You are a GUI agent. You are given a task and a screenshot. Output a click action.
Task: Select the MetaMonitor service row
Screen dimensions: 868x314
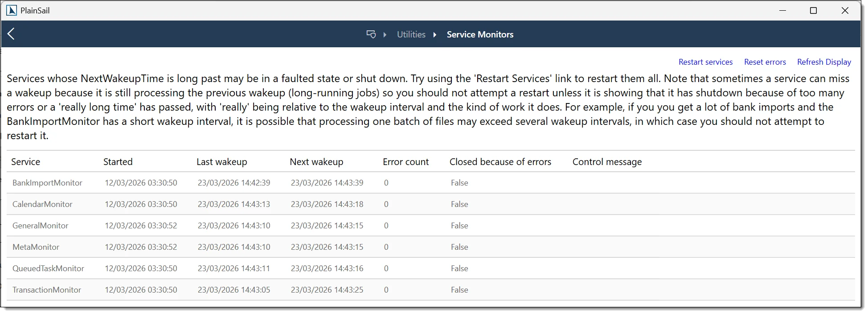coord(431,247)
